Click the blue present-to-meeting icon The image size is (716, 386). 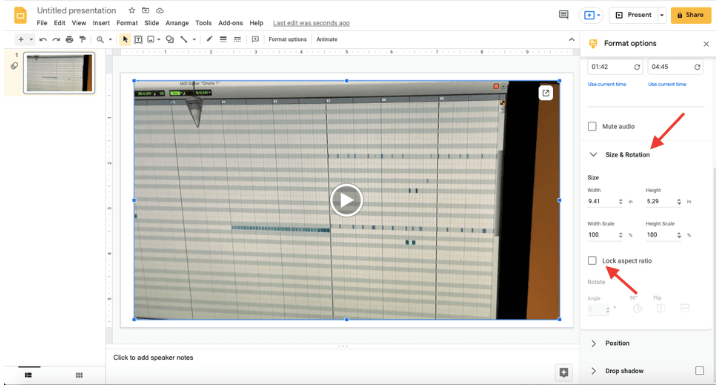[x=590, y=15]
